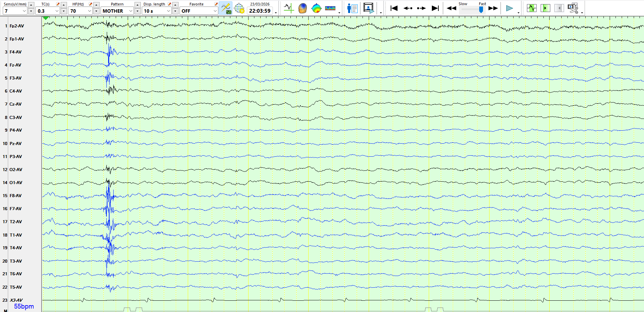Toggle the 50 Hz notch filter
The width and height of the screenshot is (644, 312).
tap(226, 8)
